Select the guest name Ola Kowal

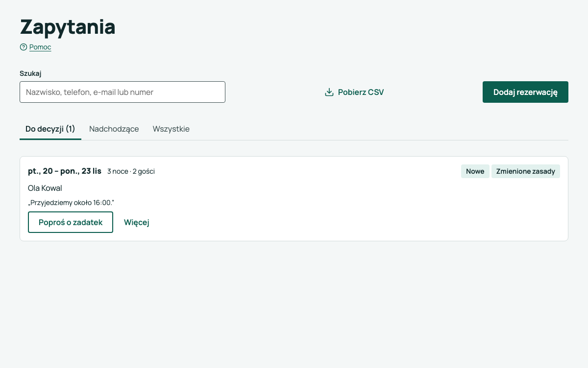(x=45, y=188)
